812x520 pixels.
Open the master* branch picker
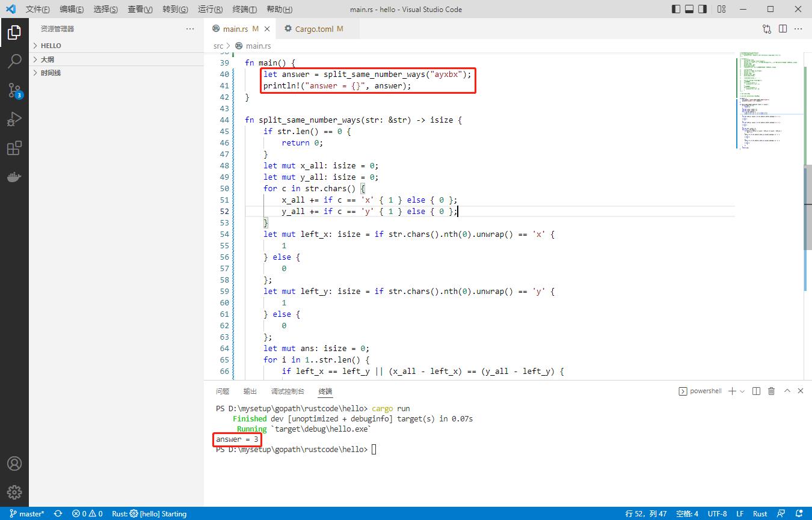point(27,514)
